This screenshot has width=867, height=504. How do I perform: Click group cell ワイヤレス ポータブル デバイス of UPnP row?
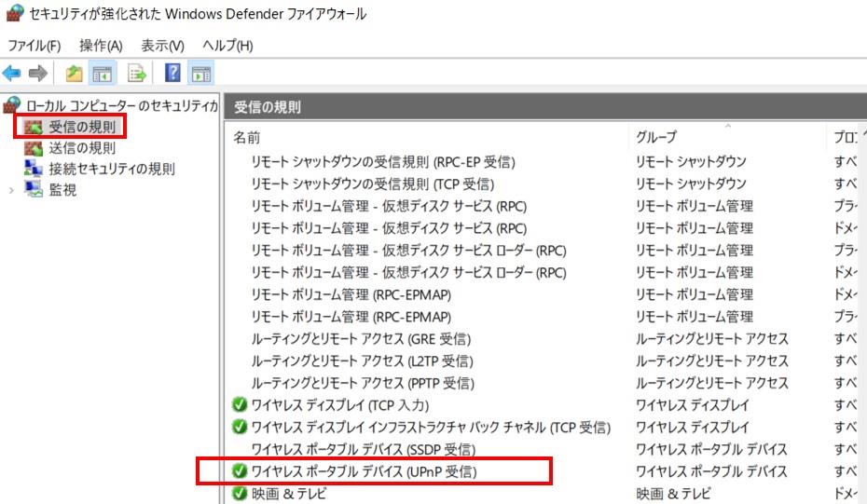coord(711,471)
